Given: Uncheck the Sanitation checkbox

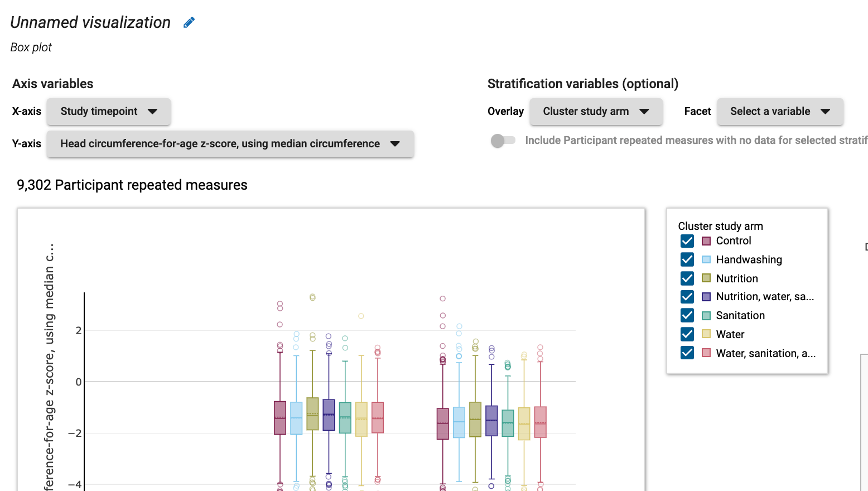Looking at the screenshot, I should click(x=687, y=316).
